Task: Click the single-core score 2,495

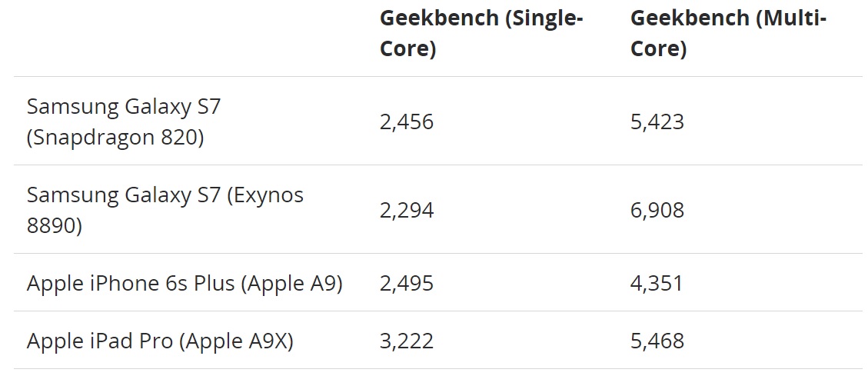Action: click(x=406, y=284)
